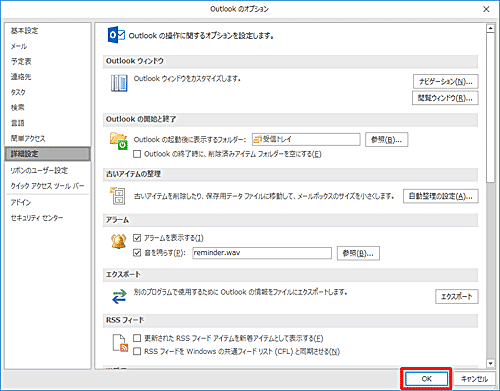Click the export arrows icon
The image size is (500, 391).
pyautogui.click(x=119, y=296)
